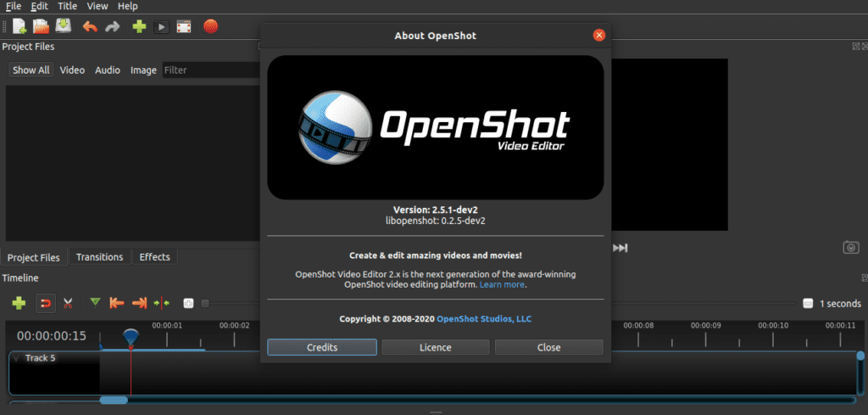Open the Title menu
This screenshot has height=415, width=868.
tap(68, 6)
